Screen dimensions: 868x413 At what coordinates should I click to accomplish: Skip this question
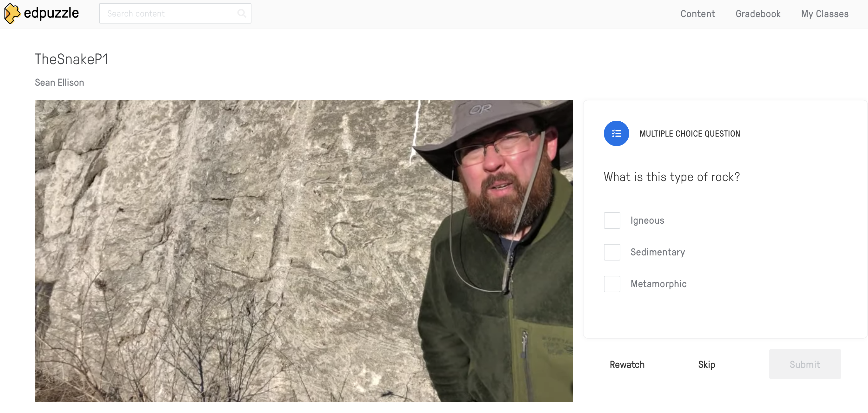(706, 364)
